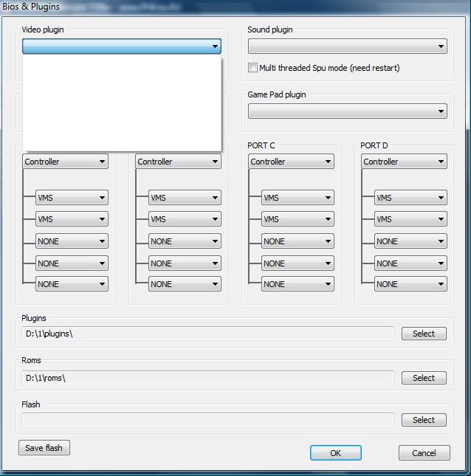Open PORT C Controller device dropdown
This screenshot has height=476, width=471.
tap(291, 162)
